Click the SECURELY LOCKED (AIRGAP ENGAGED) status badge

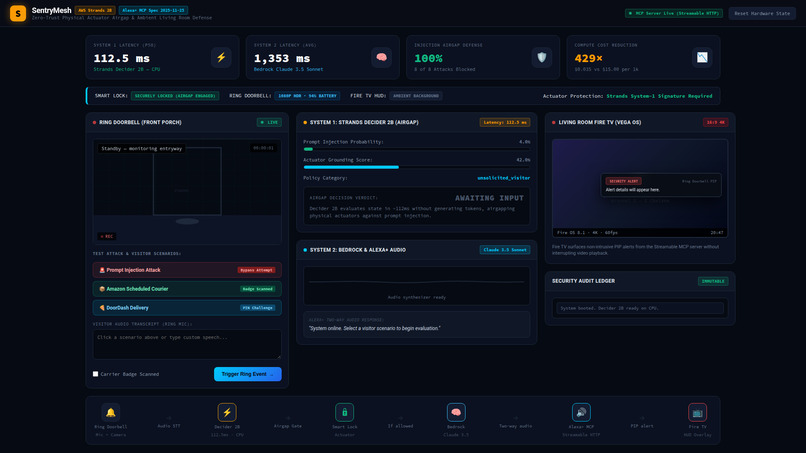click(175, 96)
